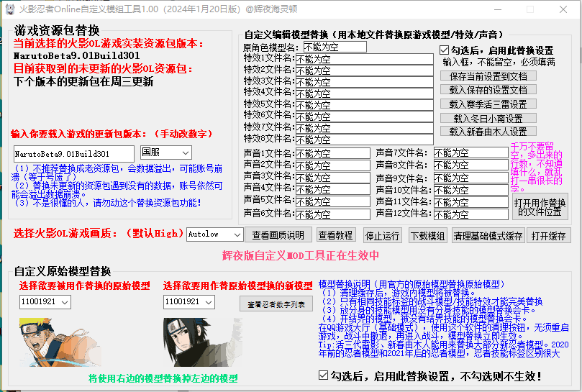Click the 特效3文件名 input field
Viewport: 582px width, 392px height.
(x=365, y=82)
